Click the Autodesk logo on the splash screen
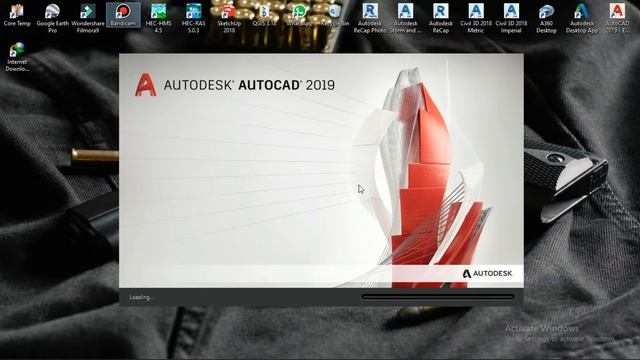The width and height of the screenshot is (640, 360). pos(487,273)
